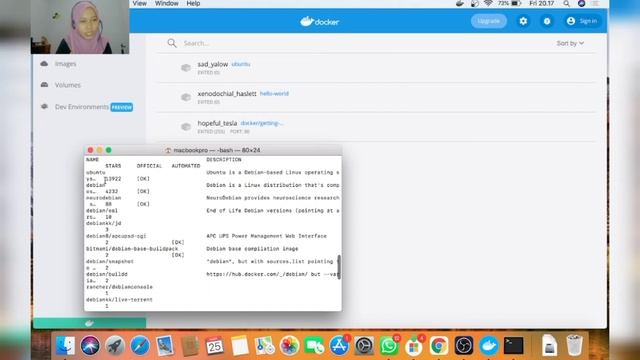Expand the Sort by dropdown
The image size is (640, 360).
tap(570, 43)
